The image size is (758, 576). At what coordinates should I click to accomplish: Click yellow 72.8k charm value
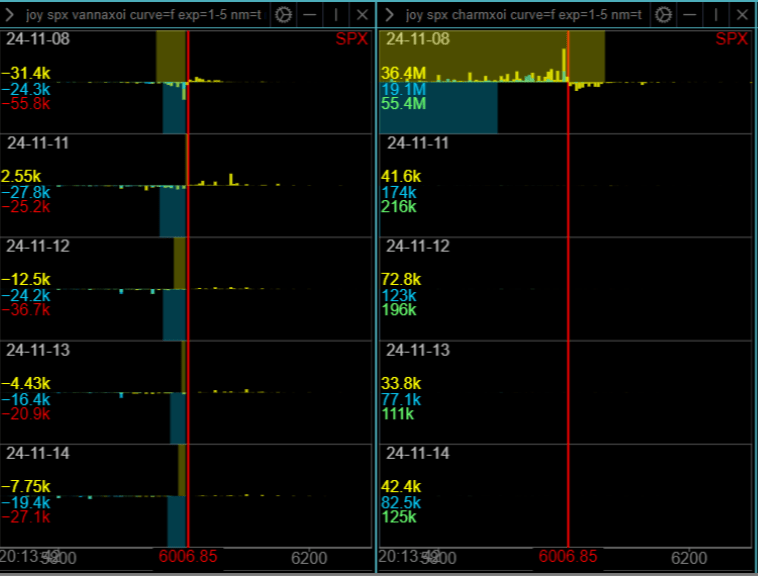pos(401,280)
